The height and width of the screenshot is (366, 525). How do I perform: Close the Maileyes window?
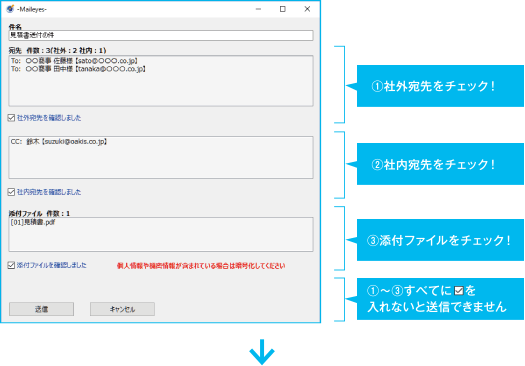coord(307,9)
